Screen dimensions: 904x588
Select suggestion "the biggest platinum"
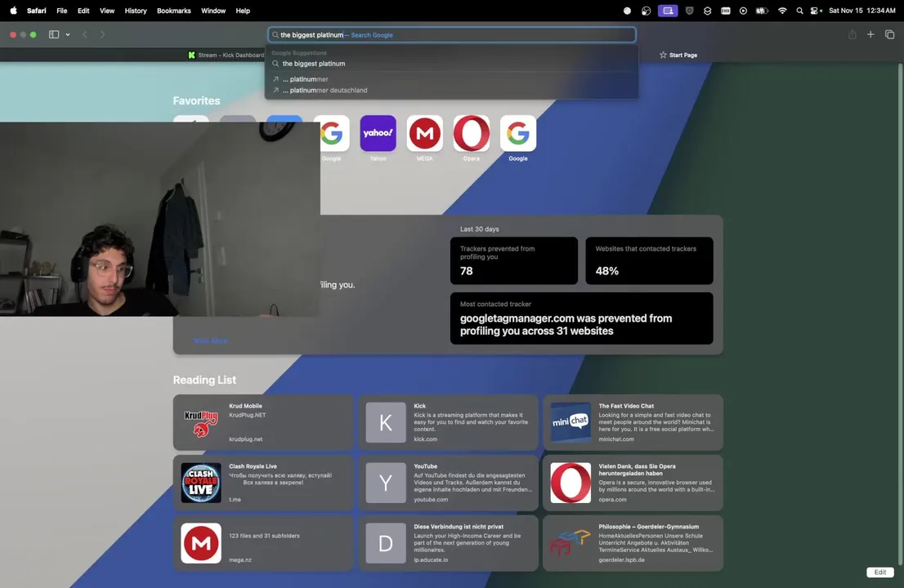pos(451,64)
